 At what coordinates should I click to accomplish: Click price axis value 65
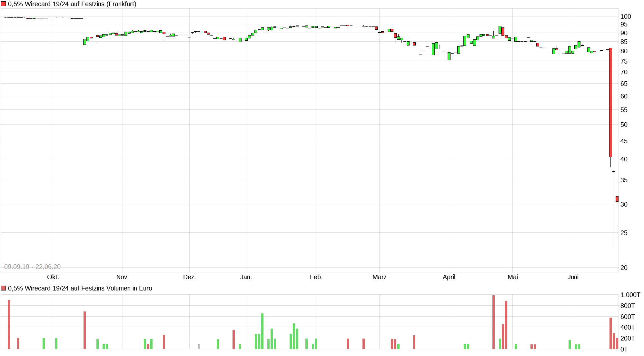(624, 84)
